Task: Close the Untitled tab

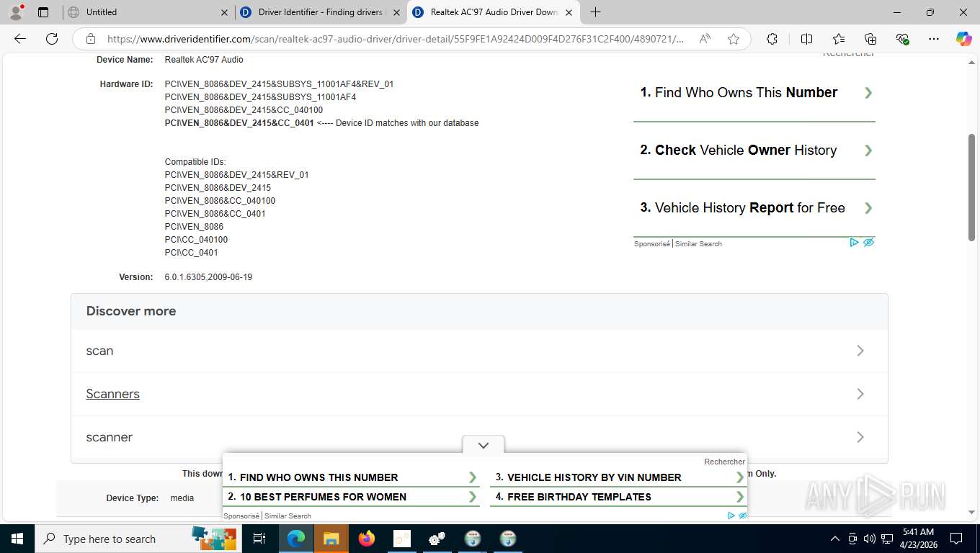Action: pos(224,12)
